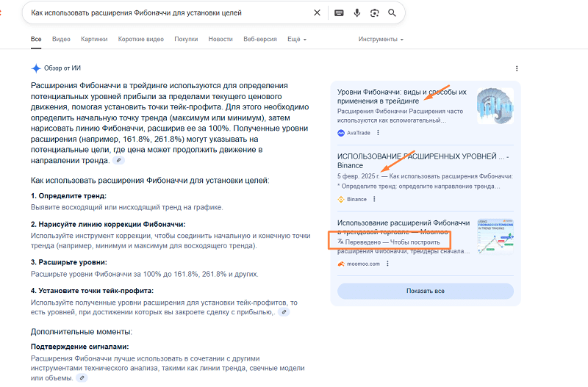Open the source link chip after the take-profit paragraph

click(x=284, y=312)
